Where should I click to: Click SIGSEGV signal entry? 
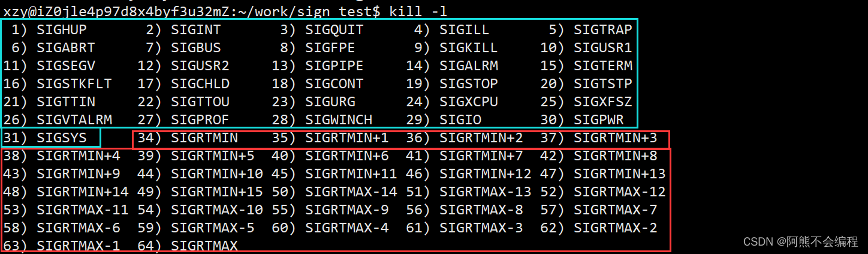pyautogui.click(x=66, y=65)
